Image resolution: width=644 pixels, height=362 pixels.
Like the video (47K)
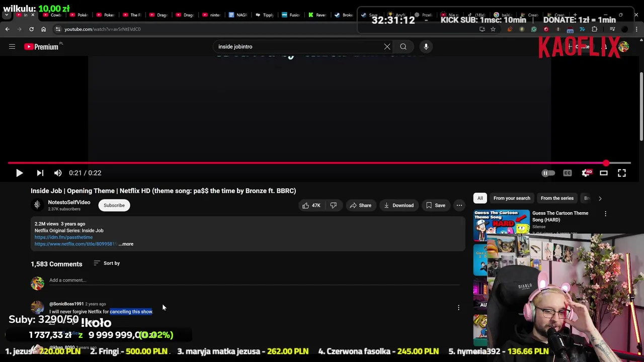tap(311, 205)
